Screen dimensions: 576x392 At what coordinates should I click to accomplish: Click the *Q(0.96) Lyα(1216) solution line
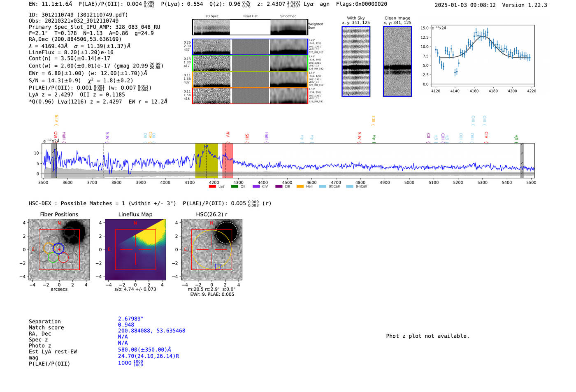click(98, 102)
